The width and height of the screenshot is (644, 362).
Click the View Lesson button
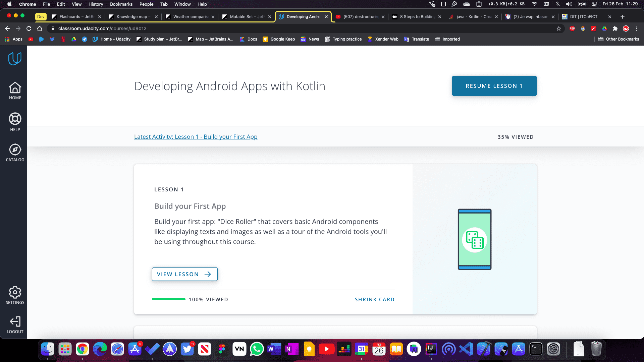click(184, 274)
